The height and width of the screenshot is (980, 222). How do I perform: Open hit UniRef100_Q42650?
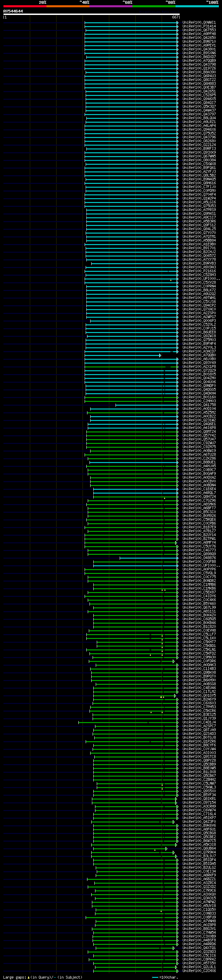(199, 38)
